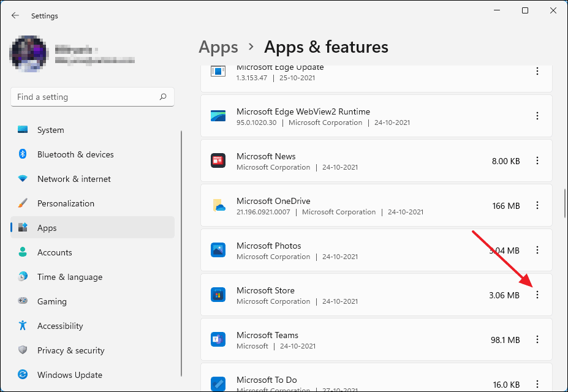568x392 pixels.
Task: Open the Microsoft OneDrive options menu
Action: point(537,205)
